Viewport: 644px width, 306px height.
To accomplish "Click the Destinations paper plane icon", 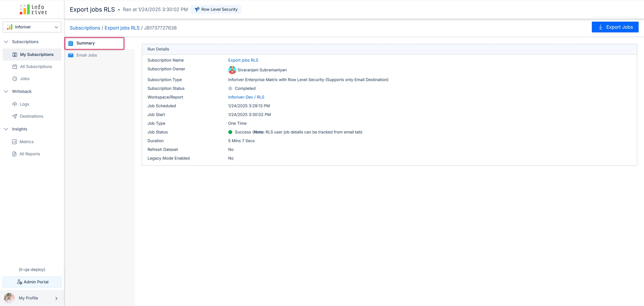I will tap(15, 116).
